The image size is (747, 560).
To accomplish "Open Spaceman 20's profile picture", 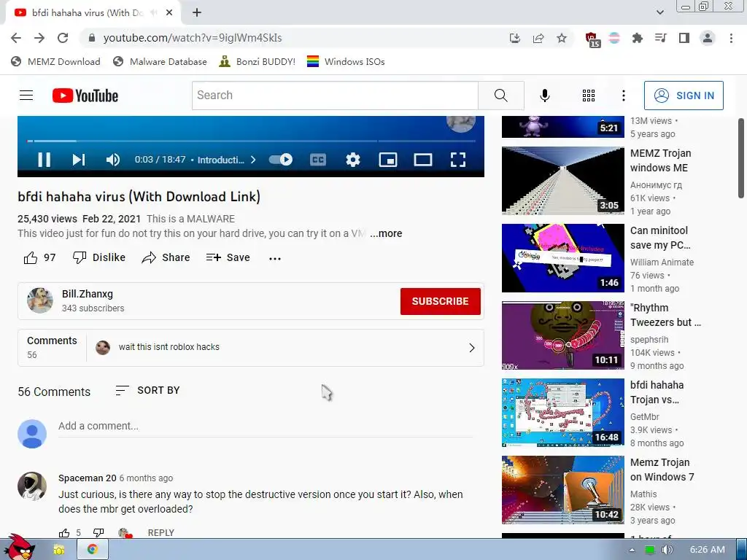I will [x=32, y=486].
